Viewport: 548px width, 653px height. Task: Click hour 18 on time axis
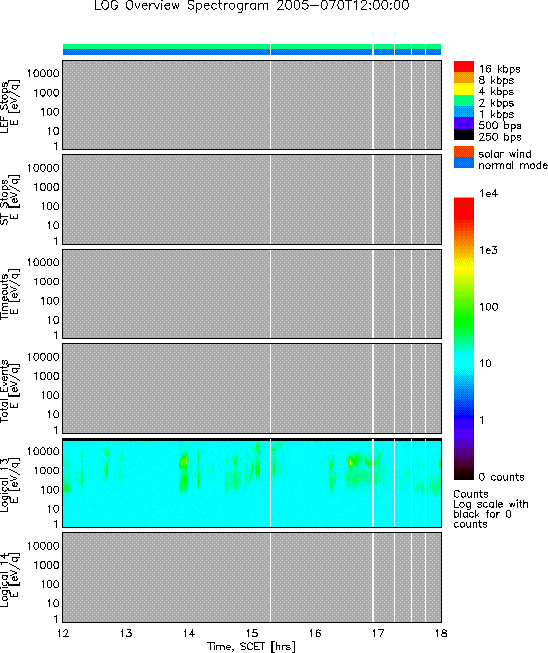tap(441, 633)
